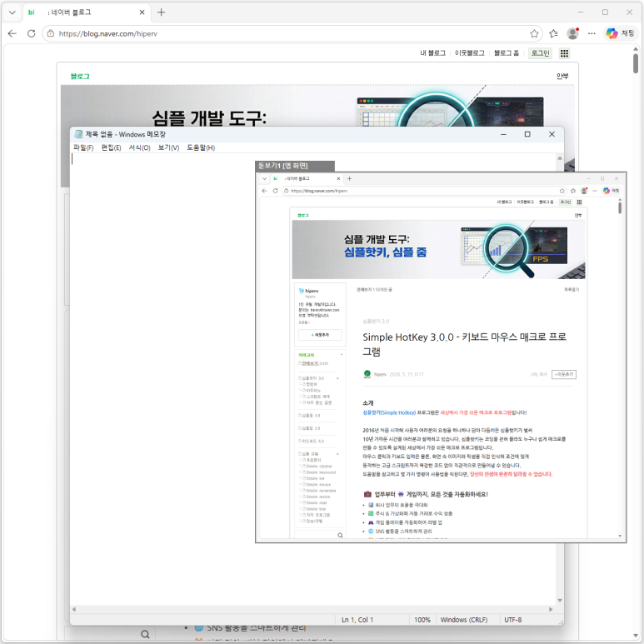Click URL 복사 in magnifier preview post header
The height and width of the screenshot is (644, 644).
(538, 375)
